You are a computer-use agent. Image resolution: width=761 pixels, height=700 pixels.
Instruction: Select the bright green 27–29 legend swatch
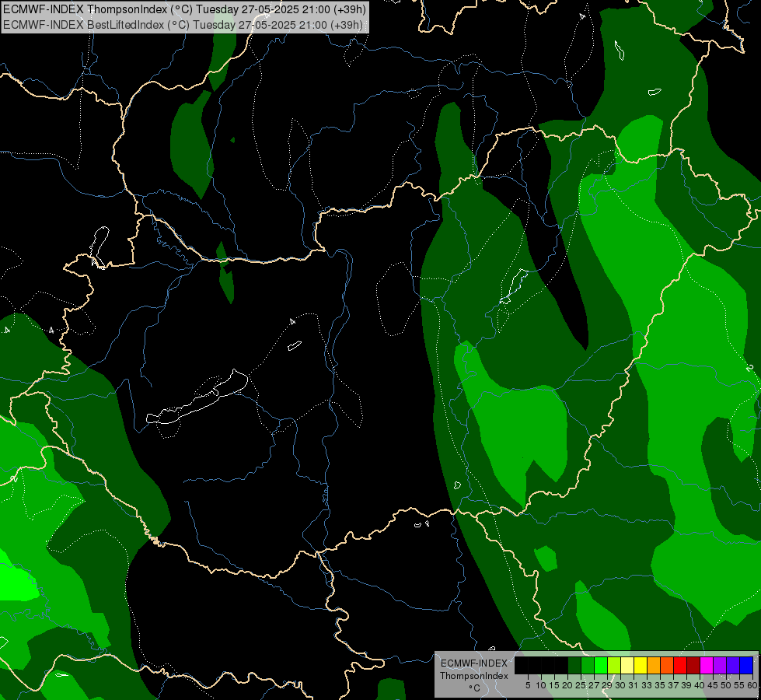[x=601, y=665]
